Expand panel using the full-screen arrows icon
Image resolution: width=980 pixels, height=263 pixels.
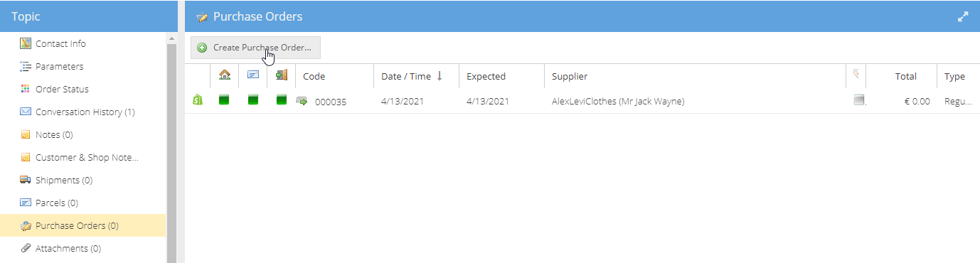point(963,16)
